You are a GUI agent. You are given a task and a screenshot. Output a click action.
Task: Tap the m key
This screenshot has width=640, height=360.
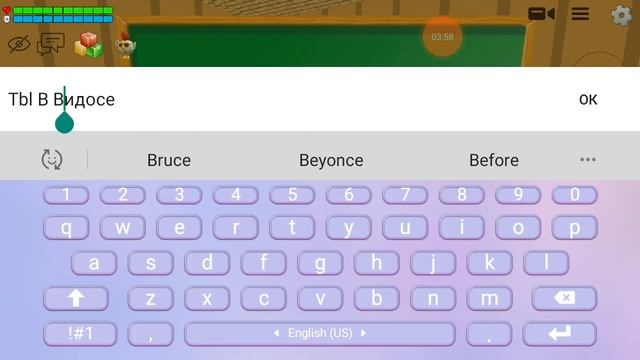(x=489, y=298)
